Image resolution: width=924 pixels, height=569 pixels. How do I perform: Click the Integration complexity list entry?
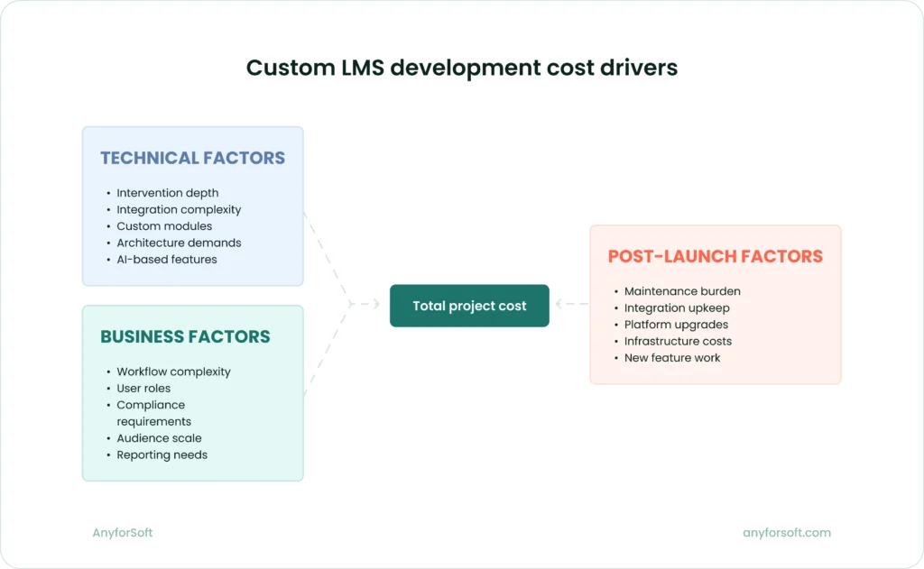[x=179, y=209]
